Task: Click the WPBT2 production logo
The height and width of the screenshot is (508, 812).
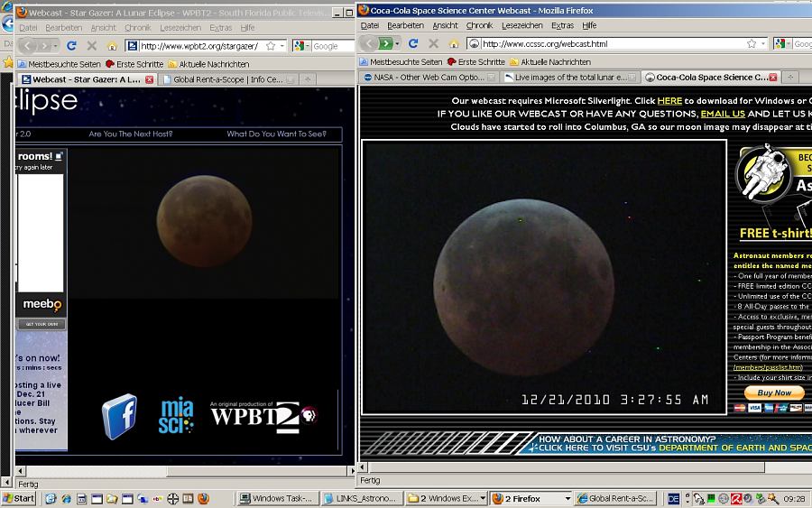Action: coord(263,416)
